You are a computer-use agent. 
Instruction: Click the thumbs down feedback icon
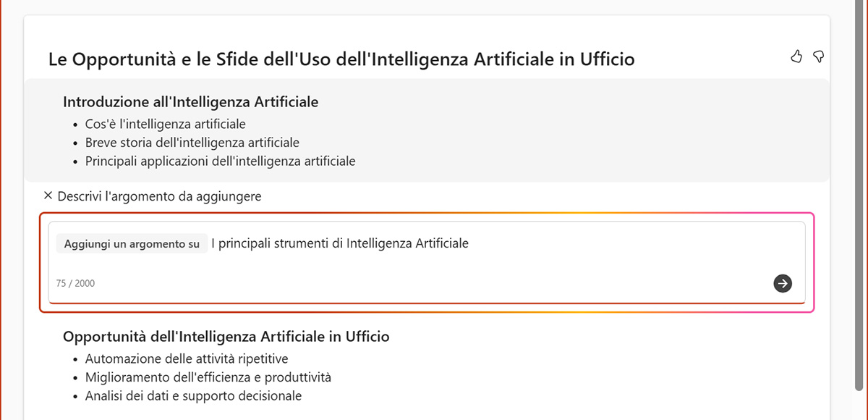[x=819, y=56]
